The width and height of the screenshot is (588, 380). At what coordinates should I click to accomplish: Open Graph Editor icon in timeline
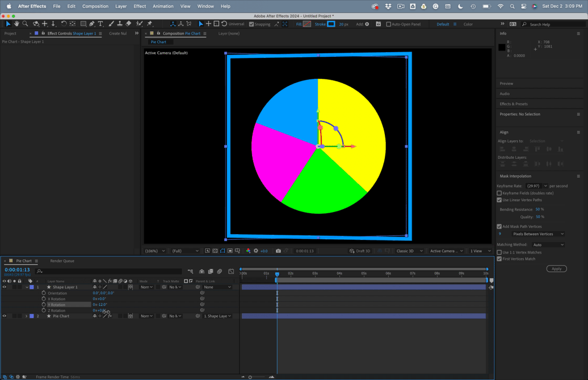(x=231, y=271)
